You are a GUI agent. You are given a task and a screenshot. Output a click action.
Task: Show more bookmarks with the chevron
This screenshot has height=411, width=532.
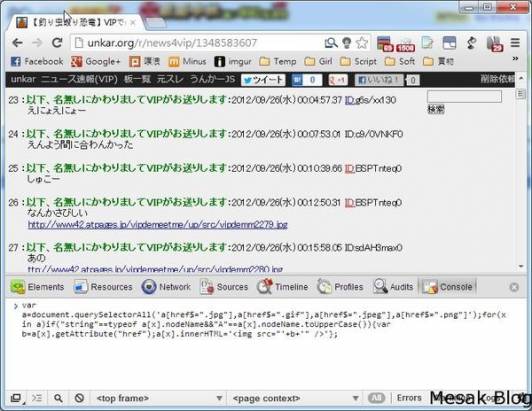[515, 59]
